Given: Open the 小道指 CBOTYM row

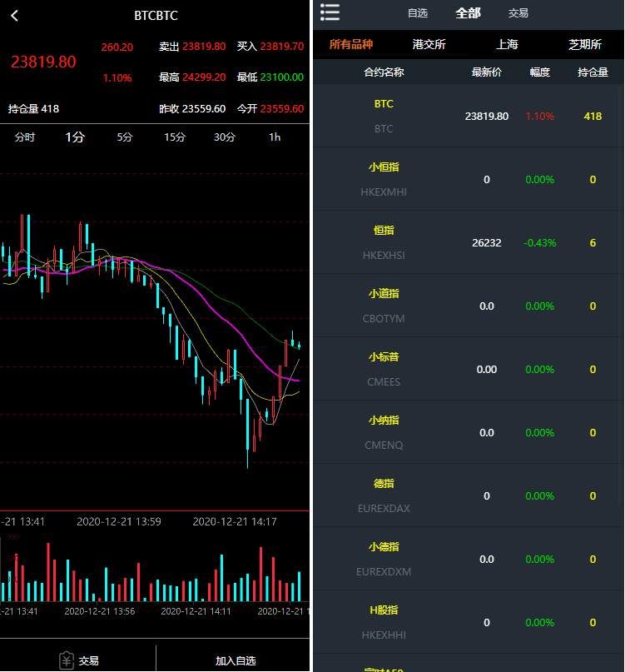Looking at the screenshot, I should [469, 306].
